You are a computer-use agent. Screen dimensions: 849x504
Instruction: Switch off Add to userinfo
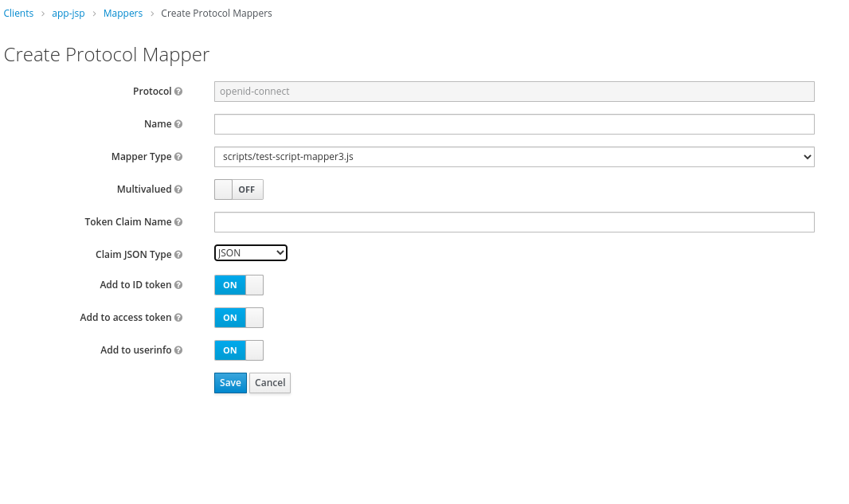(238, 350)
